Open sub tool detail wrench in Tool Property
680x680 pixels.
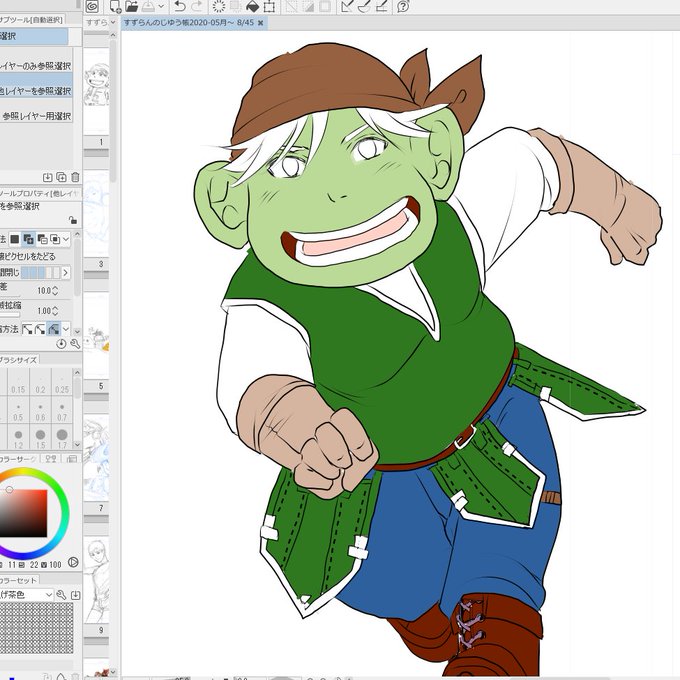pyautogui.click(x=75, y=344)
